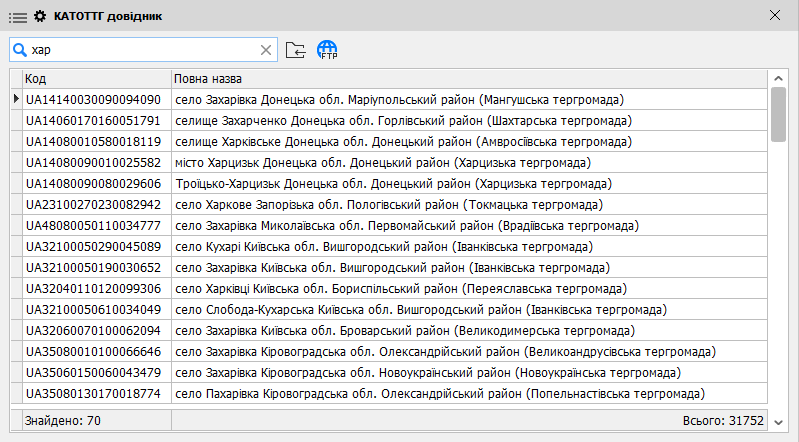Select code UA14080090010025582
The image size is (799, 442).
point(93,163)
